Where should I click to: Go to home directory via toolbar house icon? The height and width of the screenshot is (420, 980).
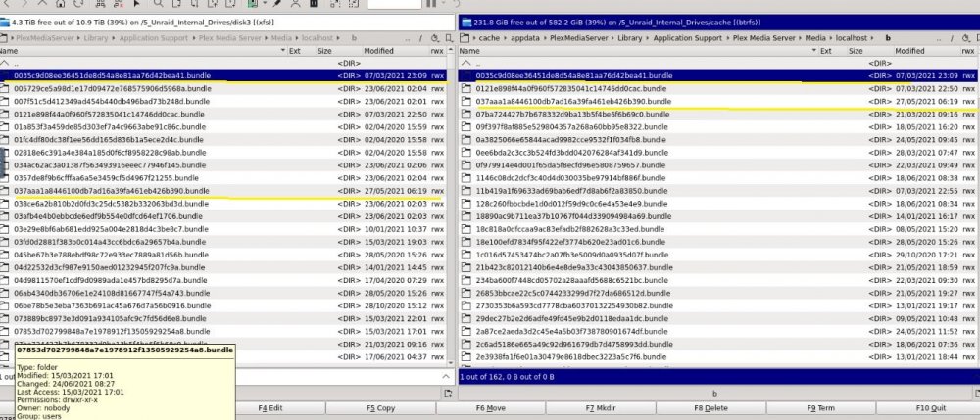(x=60, y=3)
